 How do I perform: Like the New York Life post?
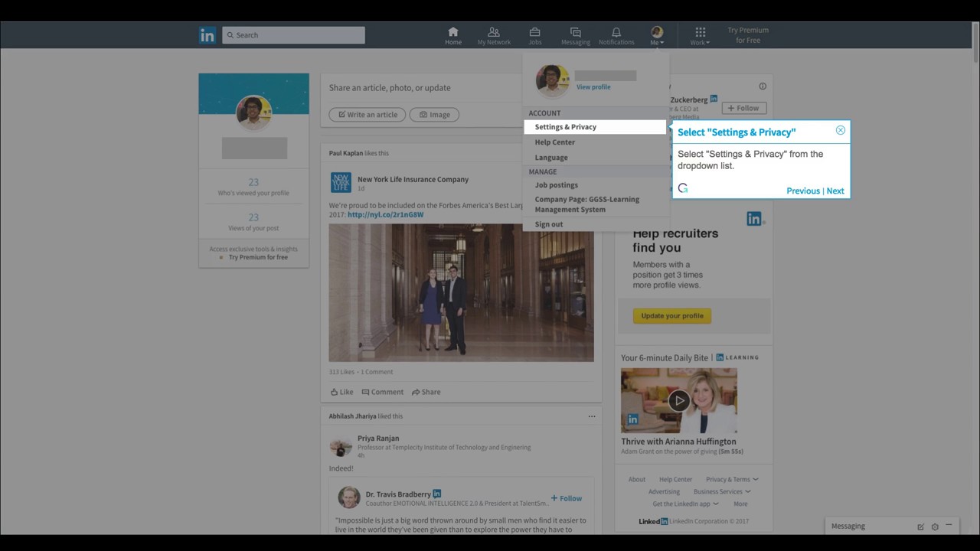pos(341,392)
